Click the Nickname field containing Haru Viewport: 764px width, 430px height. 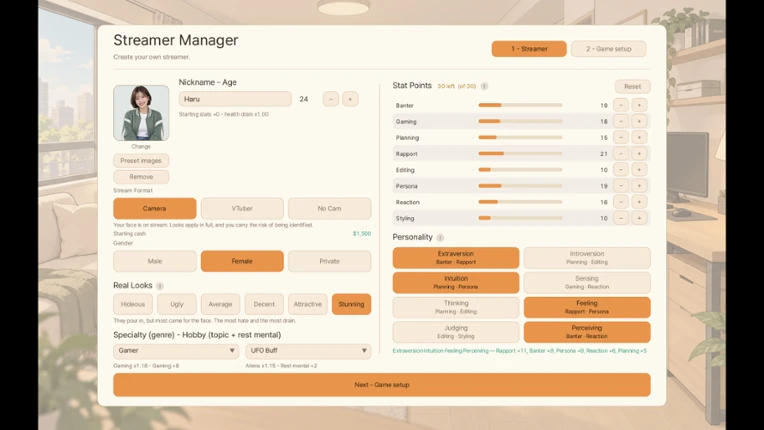tap(235, 99)
